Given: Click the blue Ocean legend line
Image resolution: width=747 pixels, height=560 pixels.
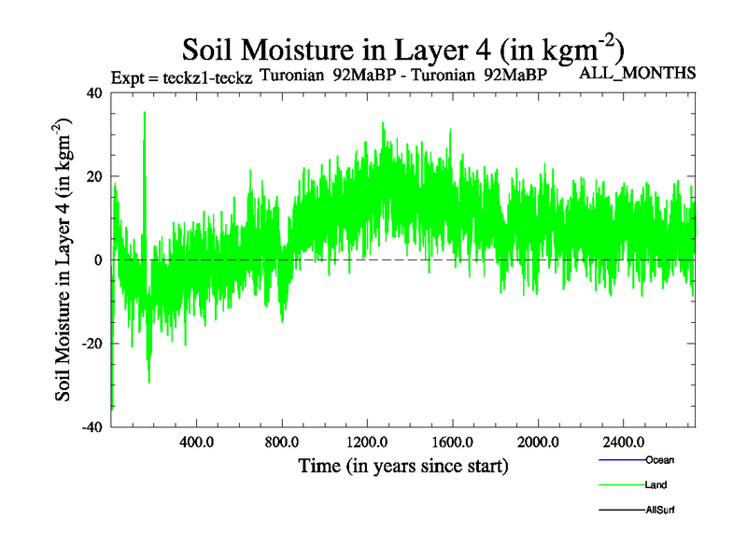Looking at the screenshot, I should [620, 461].
